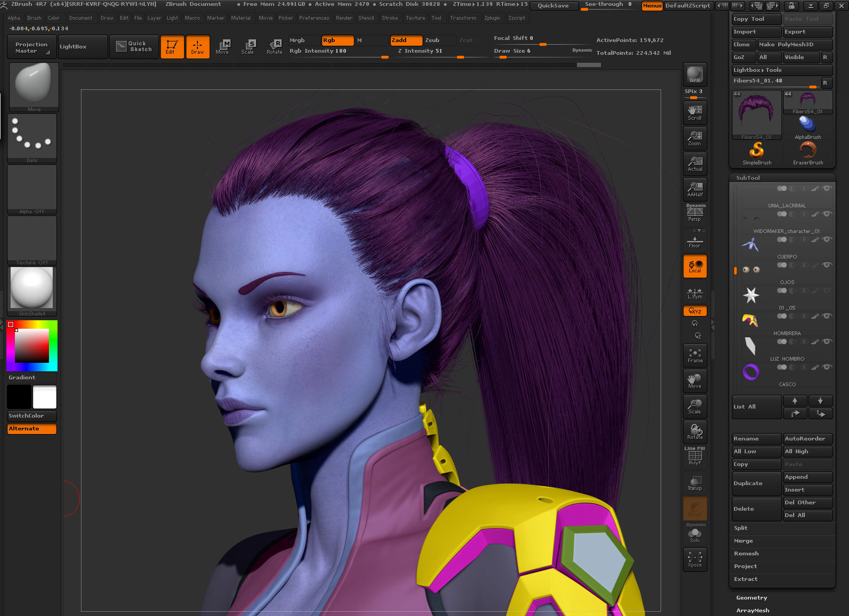The width and height of the screenshot is (849, 616).
Task: Click the Rotate view icon in right shelf
Action: click(695, 432)
